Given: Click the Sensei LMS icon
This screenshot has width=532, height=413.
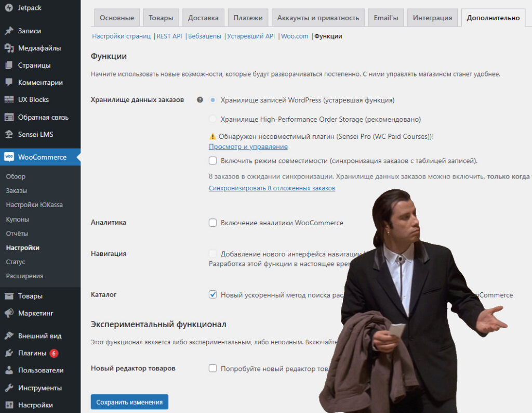Looking at the screenshot, I should (9, 134).
